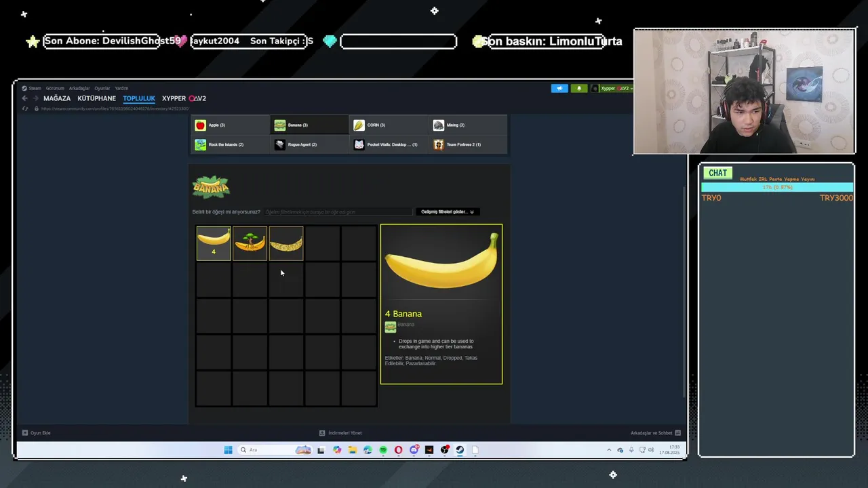
Task: Click Oyun Ekle at bottom left
Action: tap(37, 432)
